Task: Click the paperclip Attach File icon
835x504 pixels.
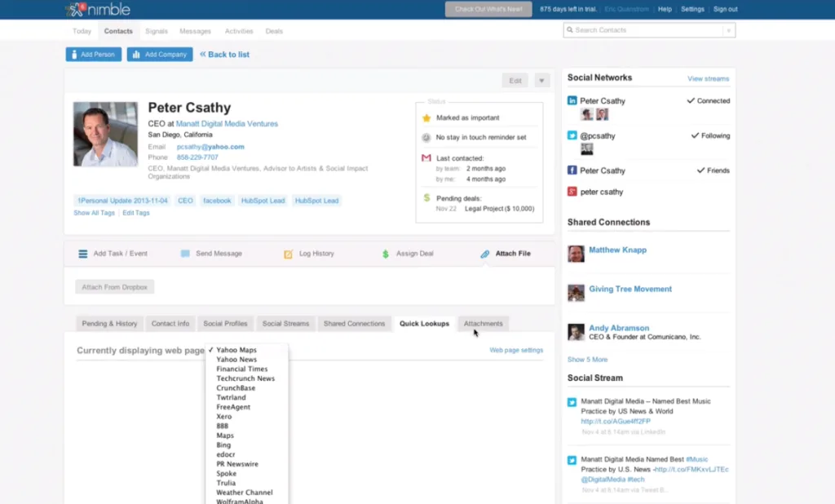Action: [x=484, y=254]
